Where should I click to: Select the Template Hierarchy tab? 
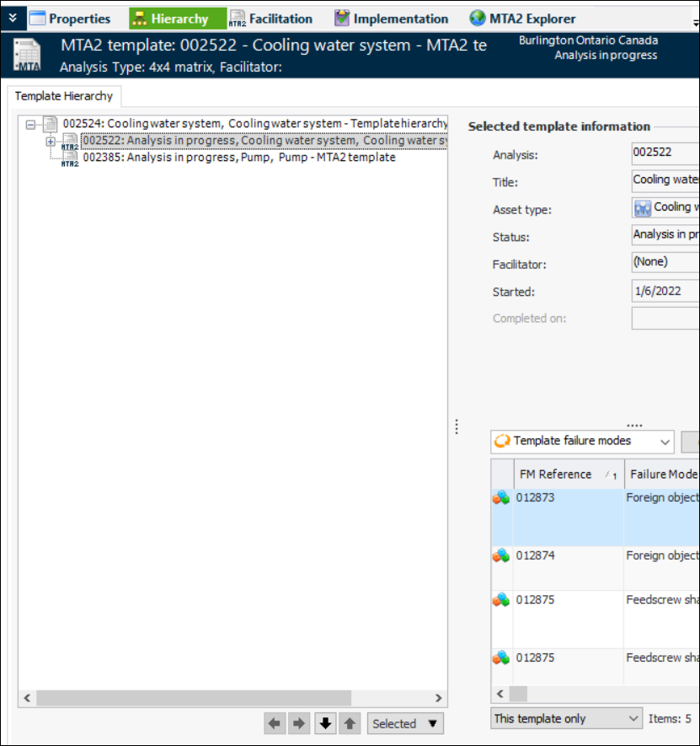coord(64,96)
